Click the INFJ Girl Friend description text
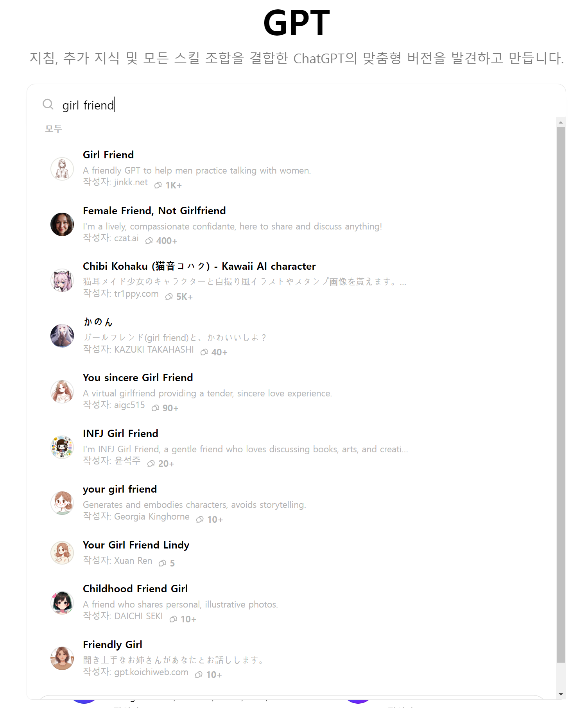The image size is (588, 708). [x=245, y=449]
